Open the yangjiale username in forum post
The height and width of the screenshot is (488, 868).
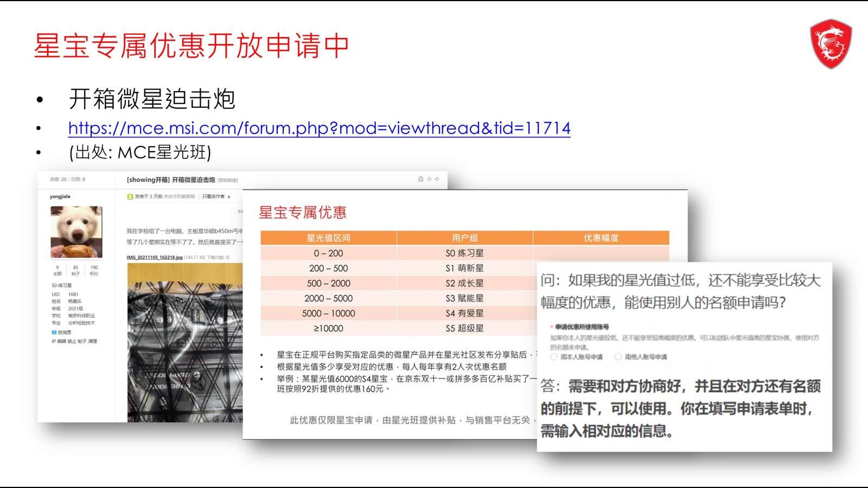[x=60, y=196]
